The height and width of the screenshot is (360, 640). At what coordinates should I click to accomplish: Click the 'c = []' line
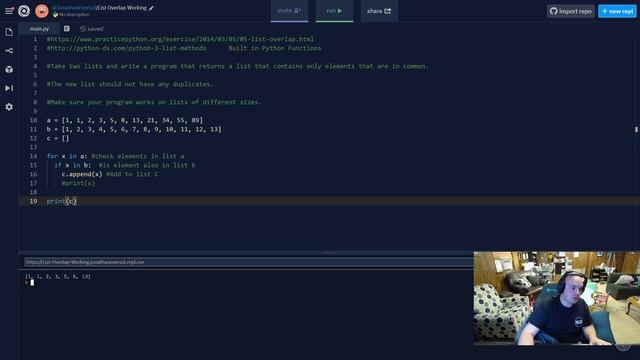58,138
